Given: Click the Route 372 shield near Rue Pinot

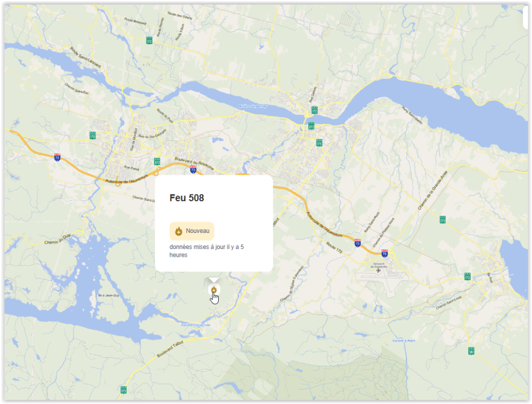Looking at the screenshot, I should tap(157, 162).
